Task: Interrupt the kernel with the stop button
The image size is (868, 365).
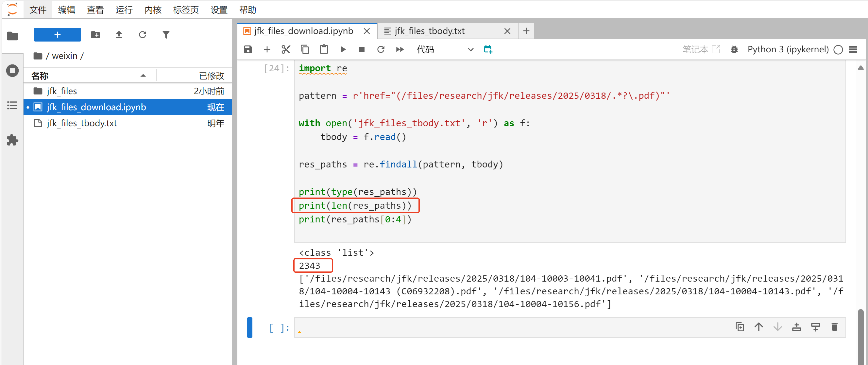Action: [x=362, y=49]
